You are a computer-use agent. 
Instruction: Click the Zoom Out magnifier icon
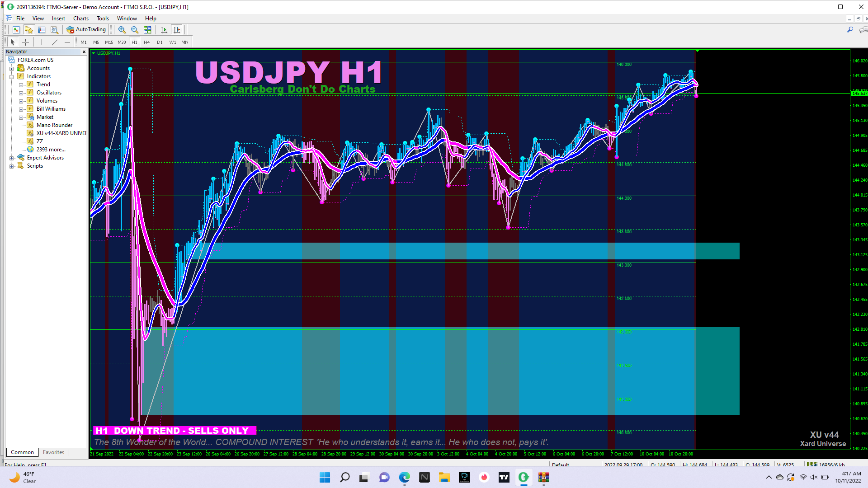click(x=134, y=30)
